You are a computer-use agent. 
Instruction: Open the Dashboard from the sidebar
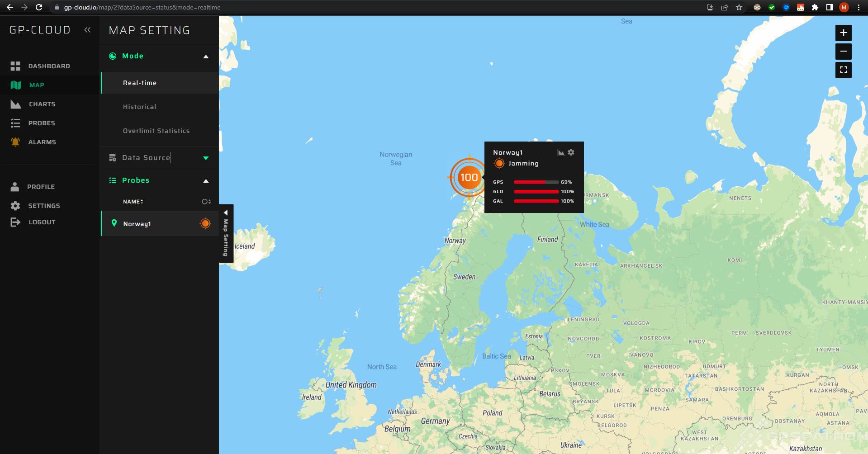coord(49,66)
